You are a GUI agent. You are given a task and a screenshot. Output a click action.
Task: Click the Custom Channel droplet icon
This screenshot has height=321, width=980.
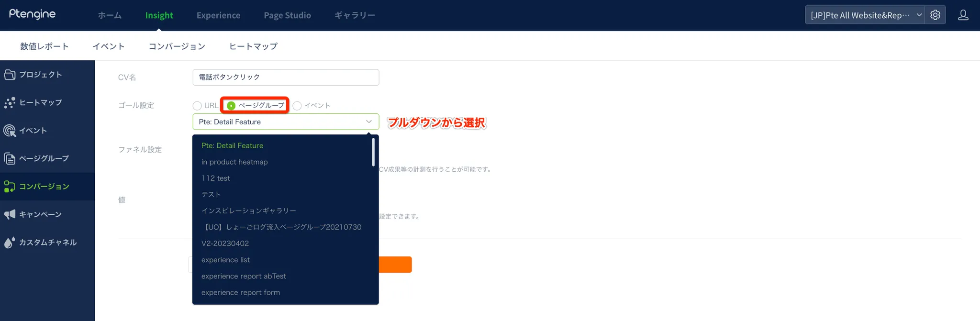click(10, 243)
